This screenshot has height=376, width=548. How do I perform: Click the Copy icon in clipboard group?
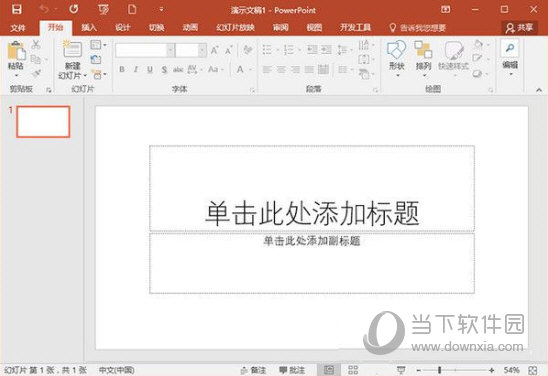36,59
